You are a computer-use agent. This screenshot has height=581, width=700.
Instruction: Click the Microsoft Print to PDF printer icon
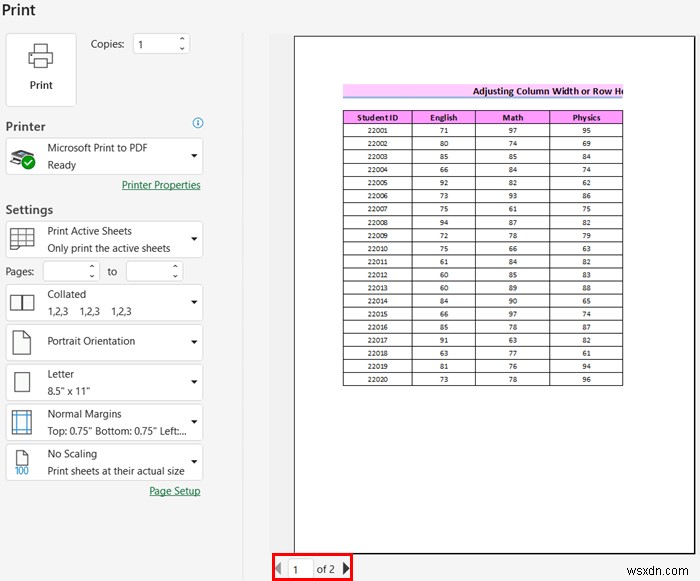coord(22,159)
